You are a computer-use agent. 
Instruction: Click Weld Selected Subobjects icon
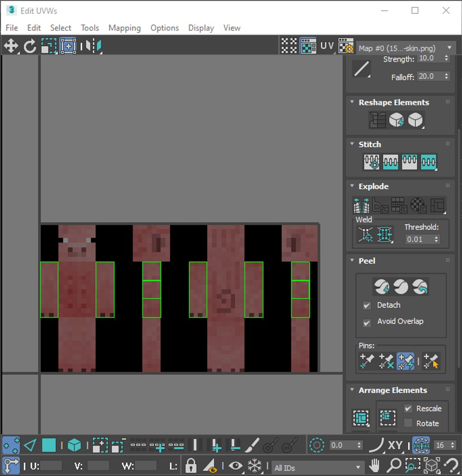(x=384, y=234)
